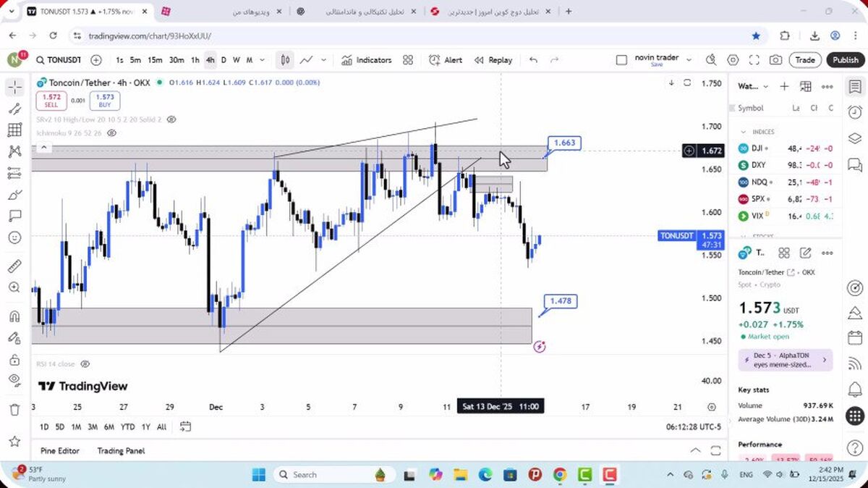This screenshot has width=868, height=488.
Task: Select the ruler measure tool
Action: click(x=14, y=266)
